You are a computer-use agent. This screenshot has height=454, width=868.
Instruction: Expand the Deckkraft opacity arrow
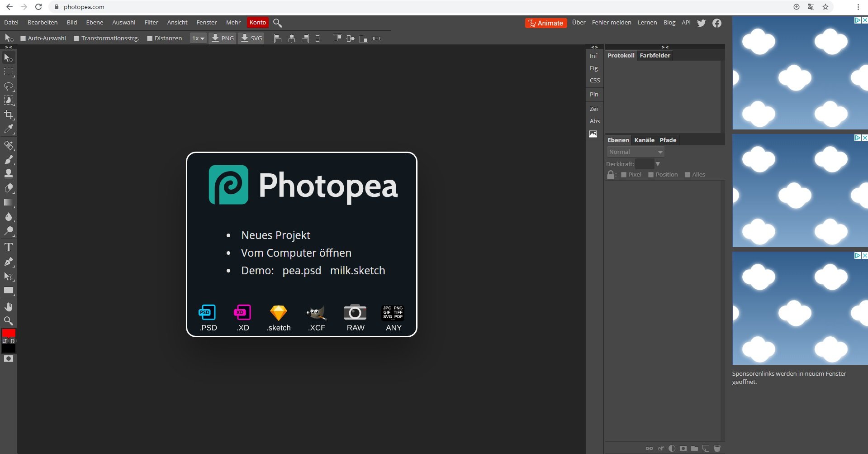click(658, 164)
